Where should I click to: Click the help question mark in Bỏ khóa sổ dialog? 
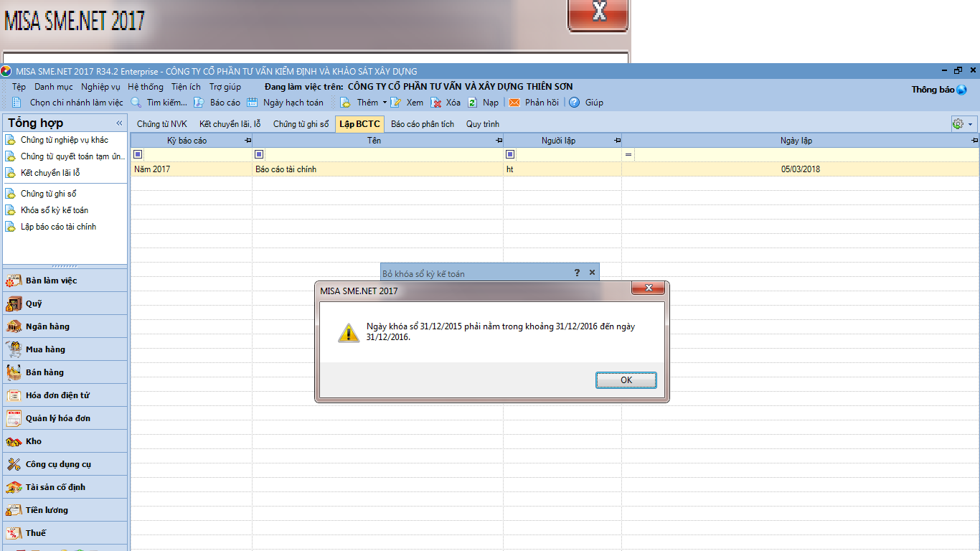(x=577, y=273)
